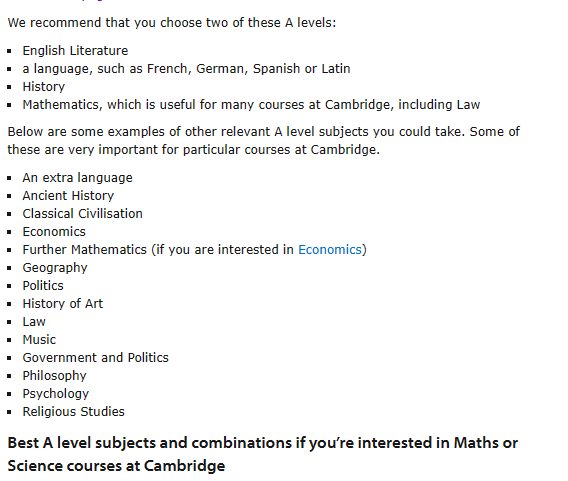568x481 pixels.
Task: Click the 'Below are some examples' paragraph
Action: coord(264,141)
